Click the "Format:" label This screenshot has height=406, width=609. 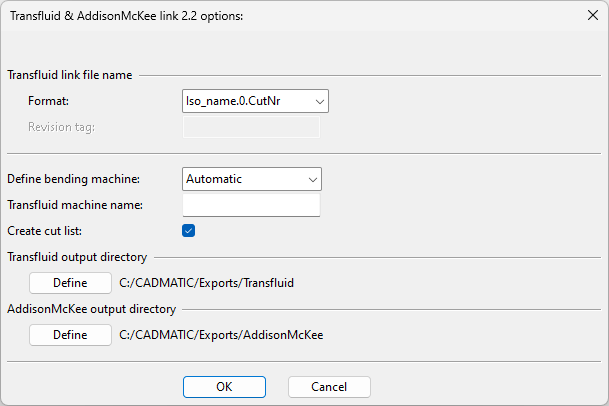pos(48,100)
